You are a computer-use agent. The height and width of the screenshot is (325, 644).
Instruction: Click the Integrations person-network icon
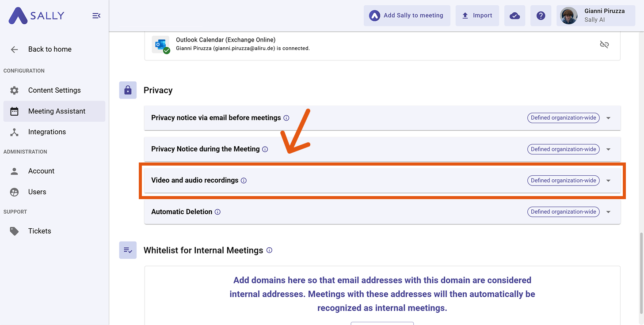pyautogui.click(x=14, y=132)
